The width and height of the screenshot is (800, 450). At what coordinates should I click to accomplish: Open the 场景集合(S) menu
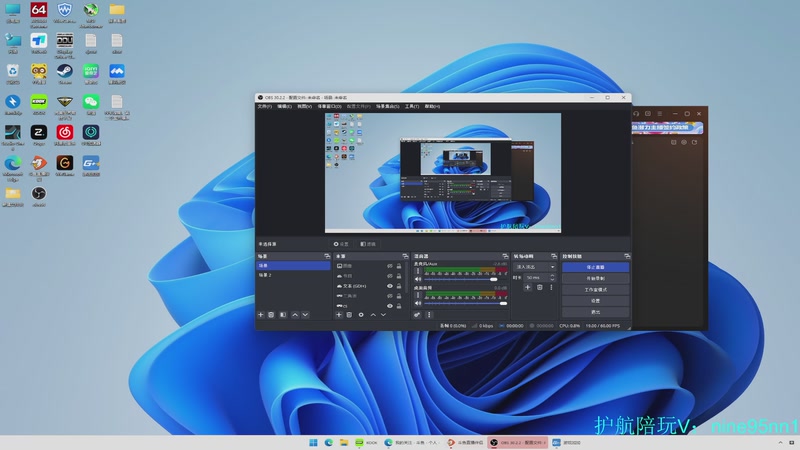pos(388,106)
